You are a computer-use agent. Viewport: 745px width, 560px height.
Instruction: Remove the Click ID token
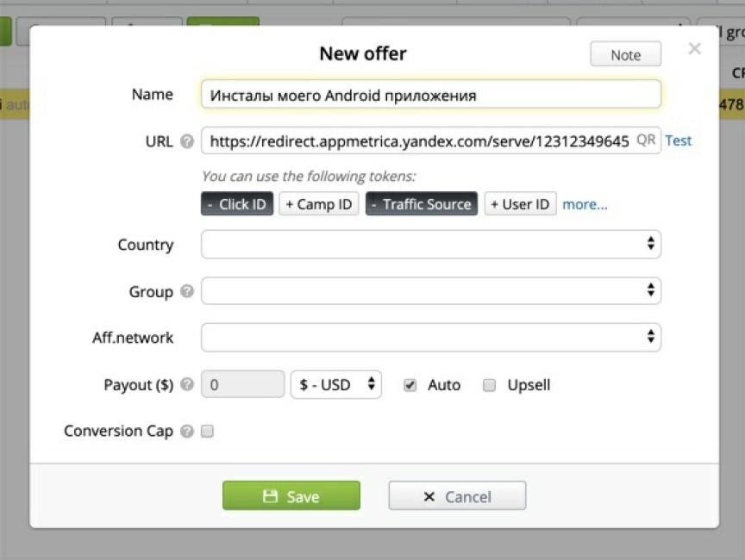[x=237, y=204]
